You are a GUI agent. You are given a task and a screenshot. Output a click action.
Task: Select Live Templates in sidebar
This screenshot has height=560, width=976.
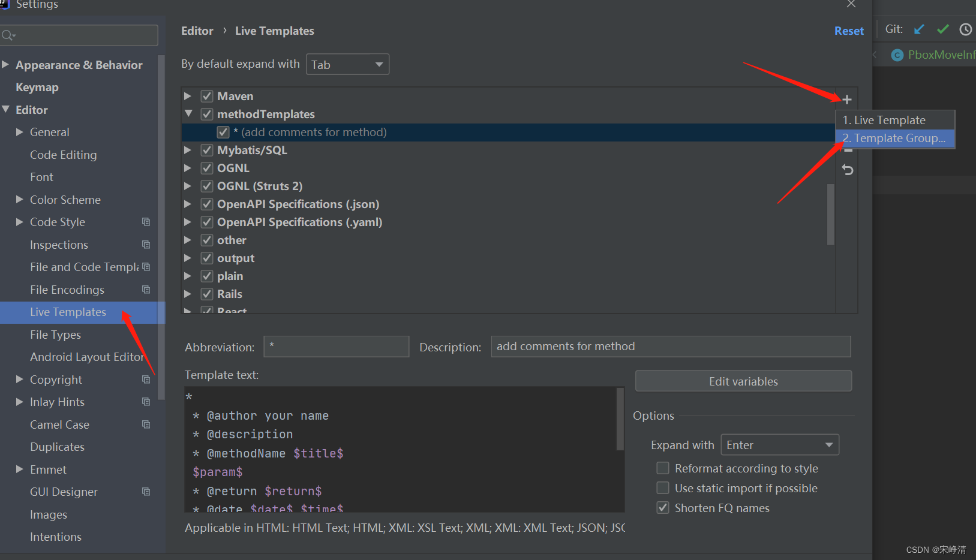tap(68, 312)
